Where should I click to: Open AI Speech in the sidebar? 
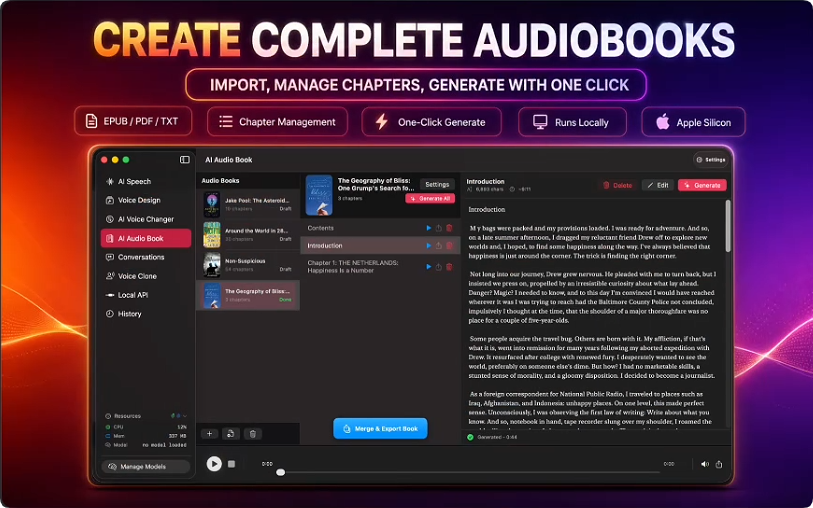tap(146, 181)
